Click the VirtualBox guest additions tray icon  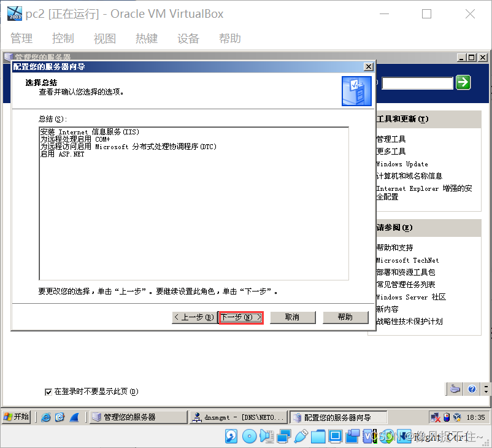click(x=457, y=417)
